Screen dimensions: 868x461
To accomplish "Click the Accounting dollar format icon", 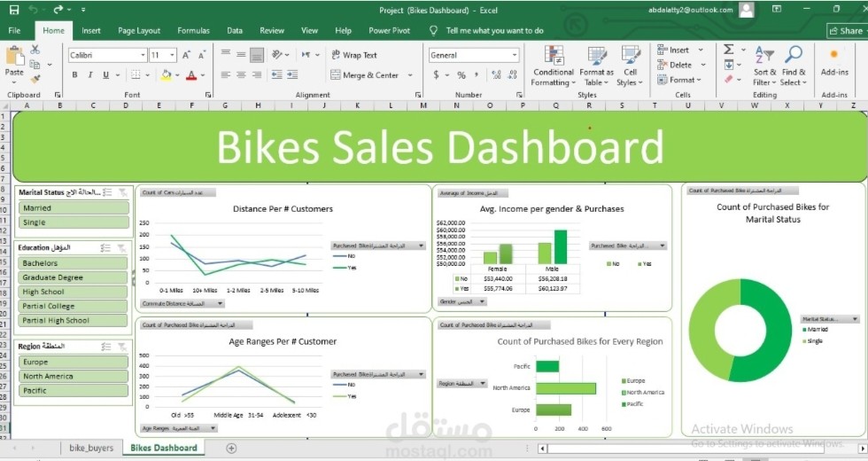I will (436, 74).
